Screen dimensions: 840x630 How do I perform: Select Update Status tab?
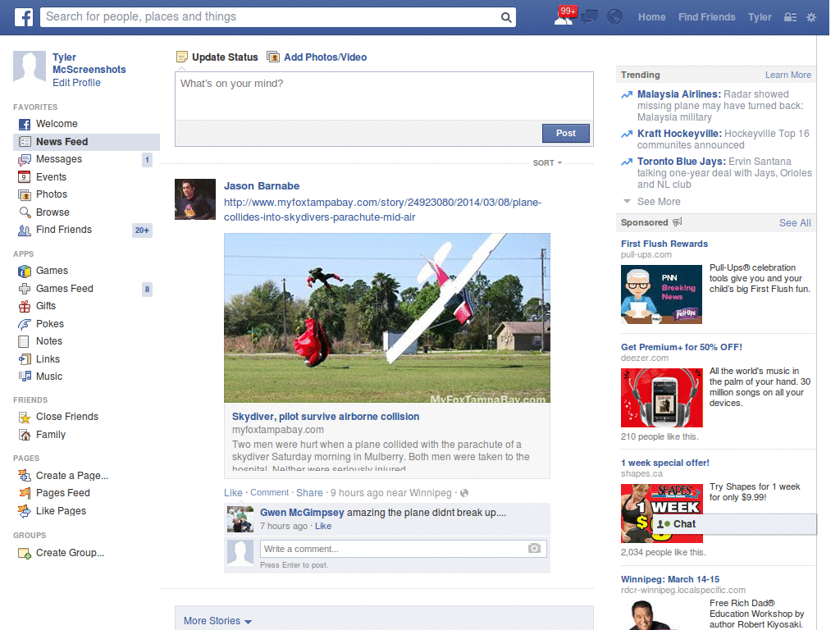pyautogui.click(x=217, y=57)
